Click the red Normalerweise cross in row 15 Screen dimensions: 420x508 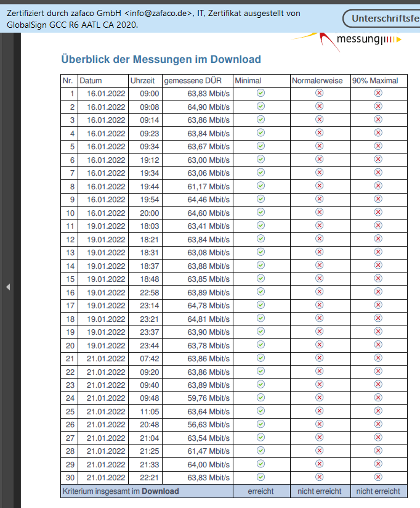tap(320, 278)
